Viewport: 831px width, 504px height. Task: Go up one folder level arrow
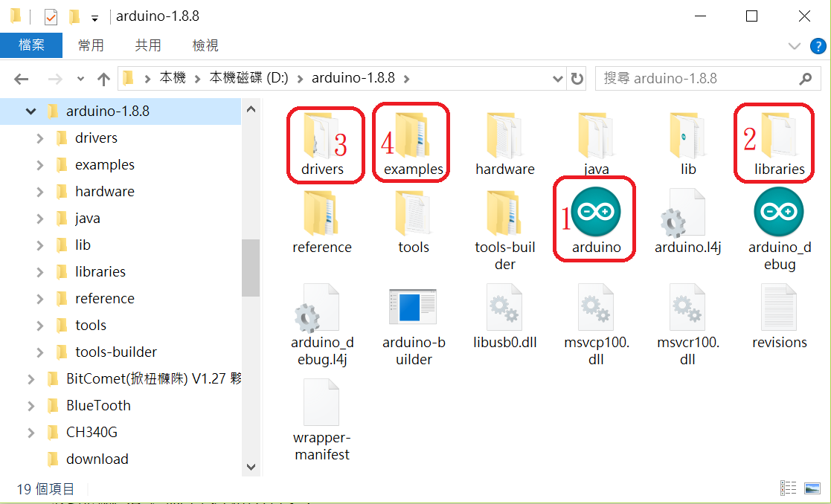(x=103, y=80)
